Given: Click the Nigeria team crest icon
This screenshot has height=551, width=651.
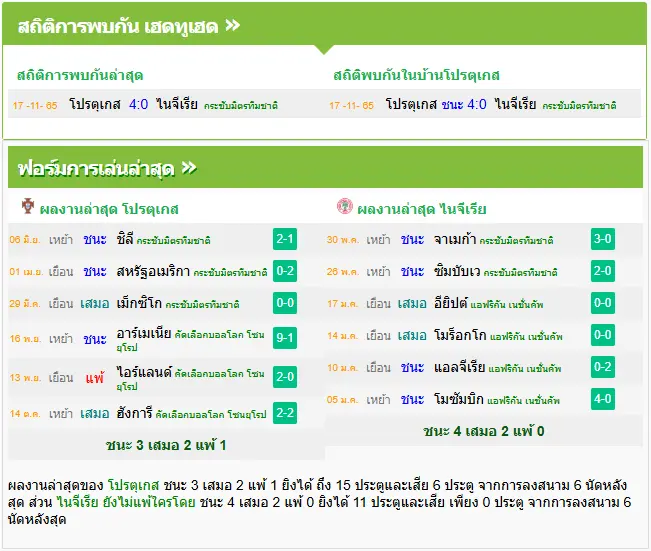Looking at the screenshot, I should [x=345, y=206].
